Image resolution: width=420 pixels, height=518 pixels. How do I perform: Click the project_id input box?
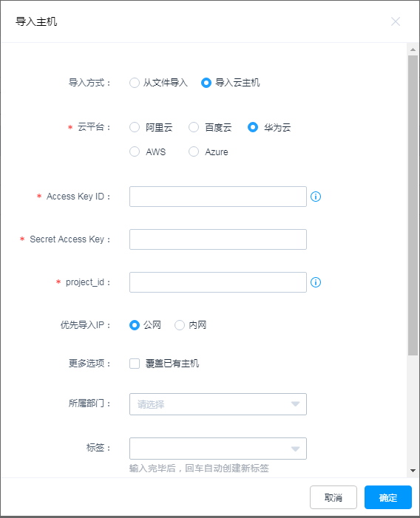click(x=218, y=282)
